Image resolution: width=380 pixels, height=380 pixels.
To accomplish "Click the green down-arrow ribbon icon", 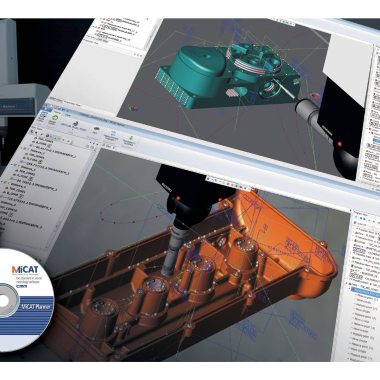I will 131,138.
